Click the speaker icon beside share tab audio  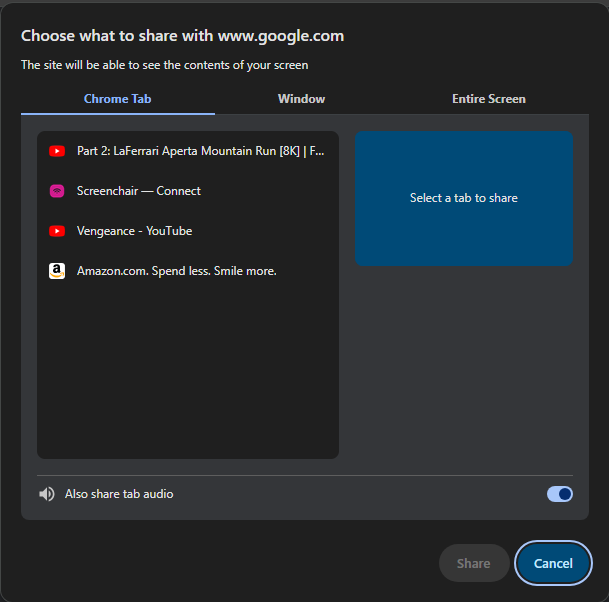click(47, 494)
